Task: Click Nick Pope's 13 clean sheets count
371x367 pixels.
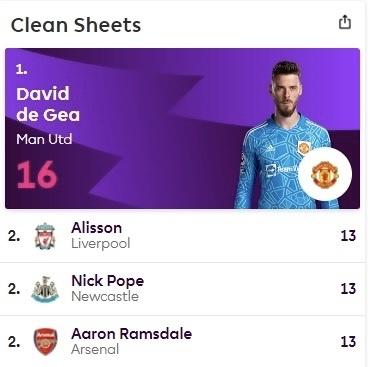Action: (x=348, y=289)
